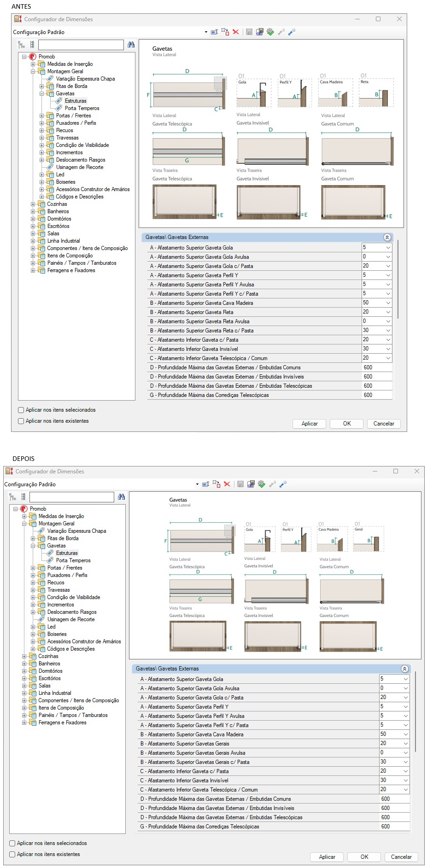Tick 'Aplicar nos itens selecionados' in DEPOIS window

click(12, 843)
